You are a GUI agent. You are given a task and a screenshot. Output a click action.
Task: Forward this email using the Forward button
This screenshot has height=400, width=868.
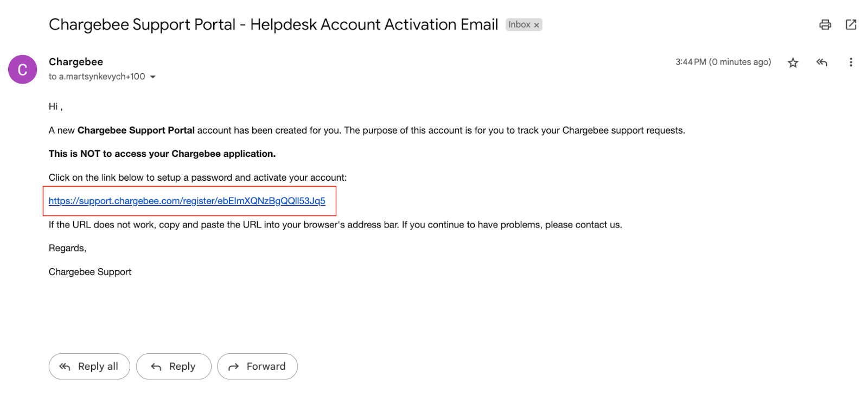257,366
